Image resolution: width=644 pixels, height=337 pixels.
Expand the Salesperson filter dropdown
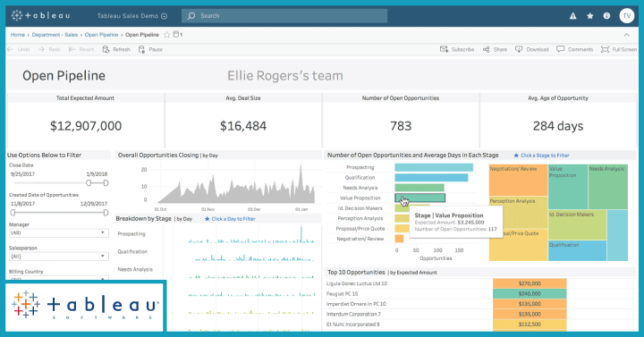tap(59, 257)
